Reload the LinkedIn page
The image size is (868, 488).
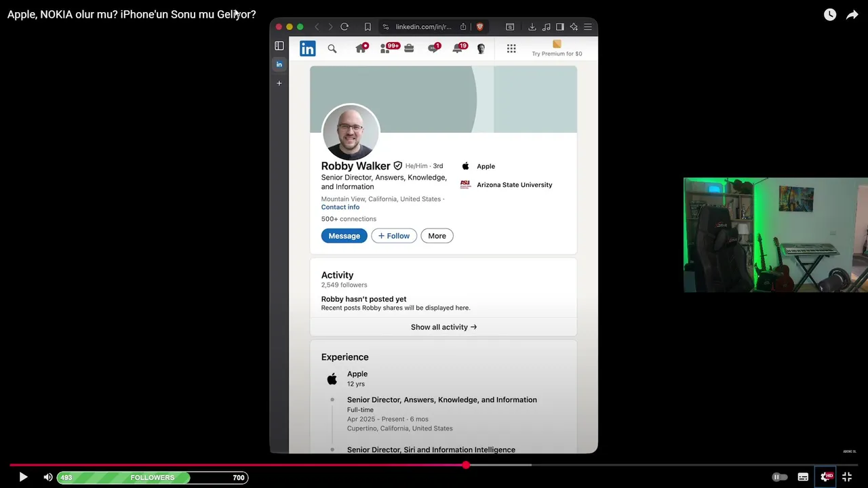[344, 27]
